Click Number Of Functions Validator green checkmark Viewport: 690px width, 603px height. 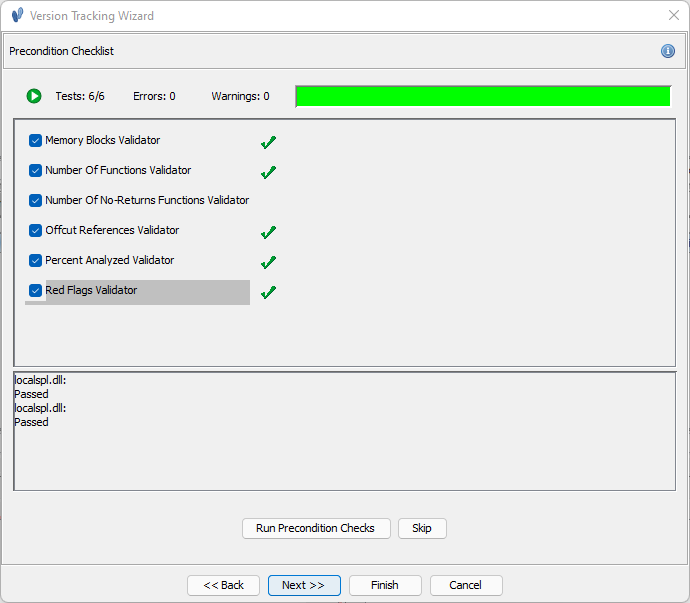(268, 172)
